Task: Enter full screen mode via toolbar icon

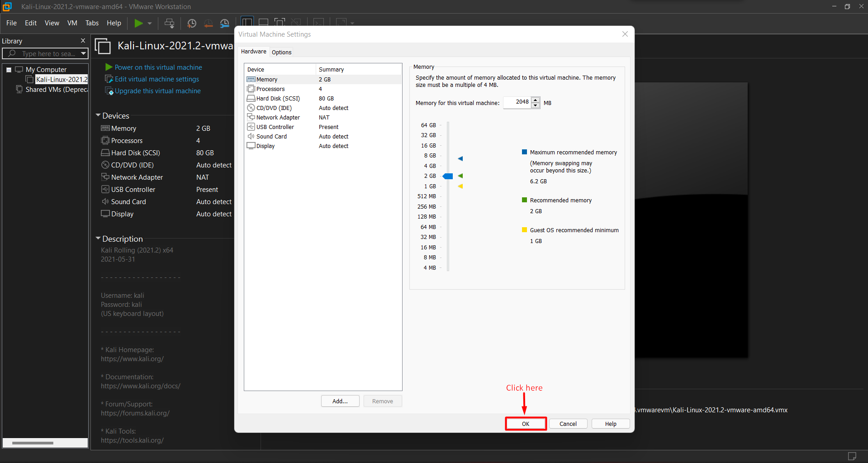Action: [280, 22]
